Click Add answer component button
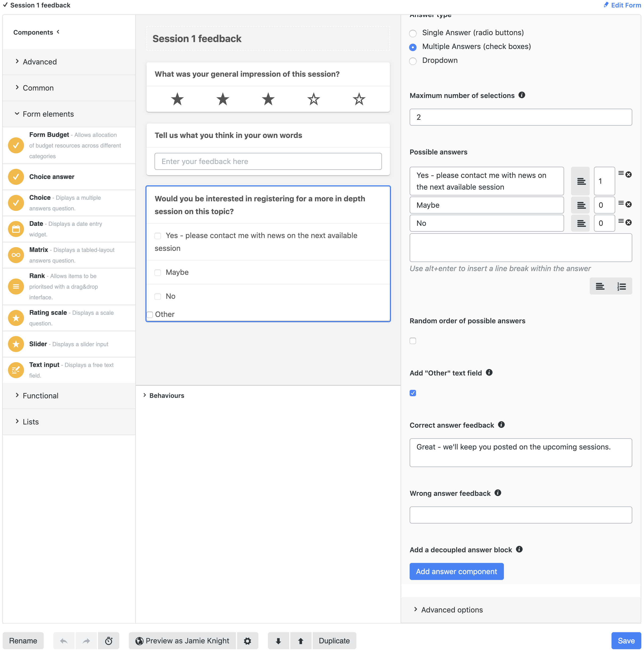 (456, 571)
